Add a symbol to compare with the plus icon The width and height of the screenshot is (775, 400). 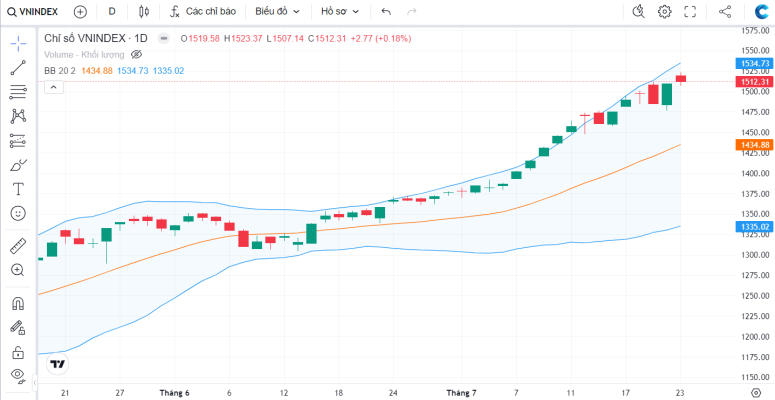[80, 12]
